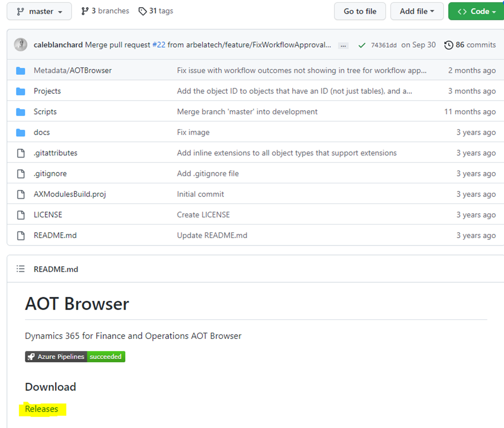The width and height of the screenshot is (504, 428).
Task: Click the Download heading
Action: point(51,387)
